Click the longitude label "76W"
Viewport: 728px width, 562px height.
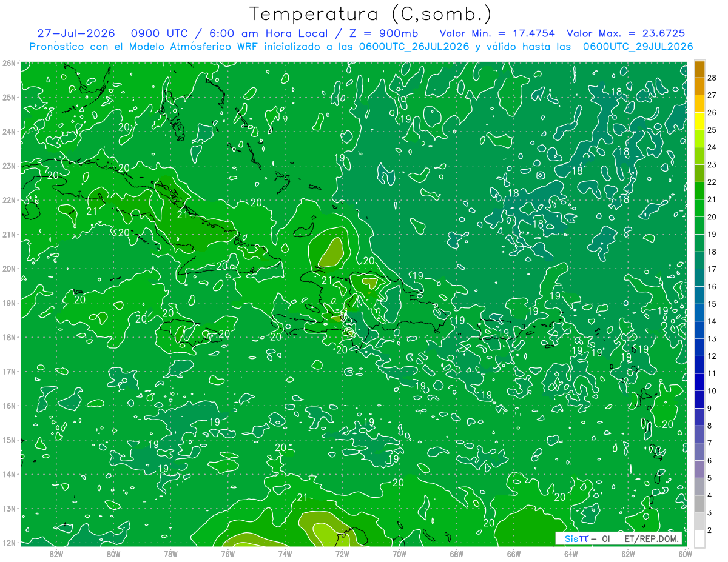tap(227, 554)
